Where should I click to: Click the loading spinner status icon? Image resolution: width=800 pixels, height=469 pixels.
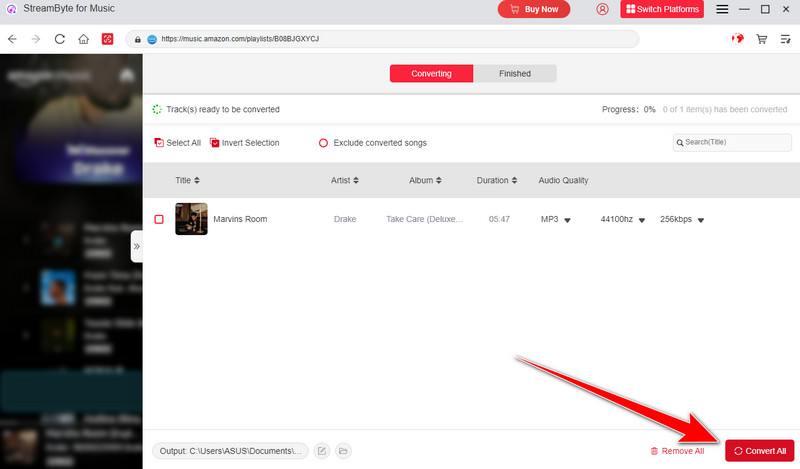157,109
